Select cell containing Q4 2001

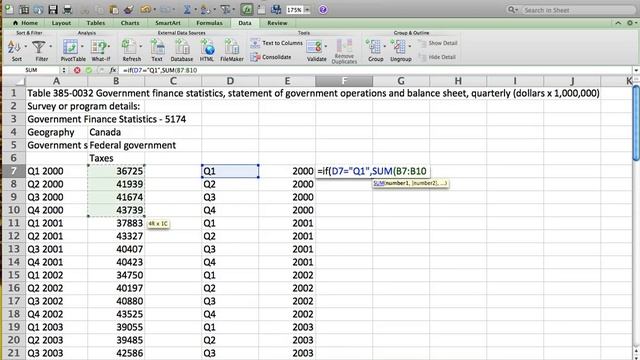pyautogui.click(x=56, y=262)
